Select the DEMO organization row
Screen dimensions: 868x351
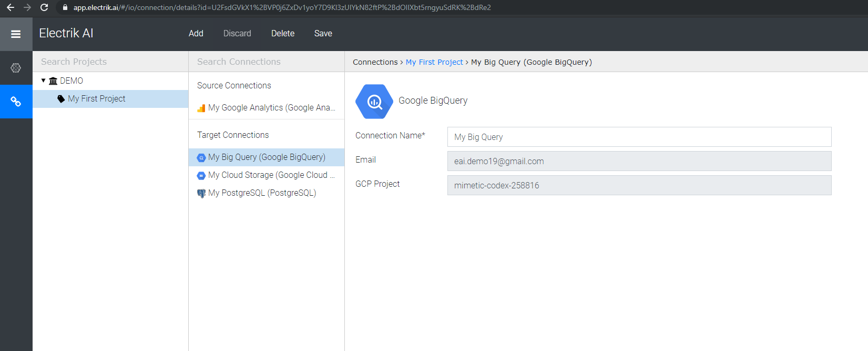tap(110, 81)
